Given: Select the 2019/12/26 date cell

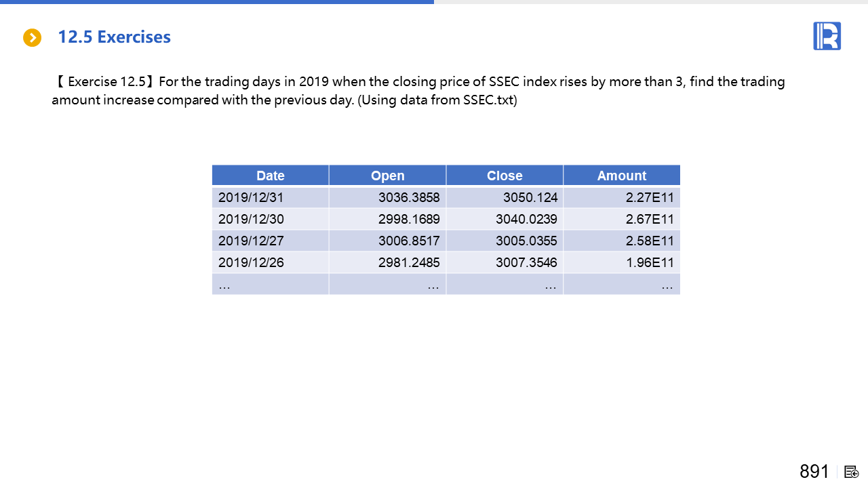Looking at the screenshot, I should 251,263.
